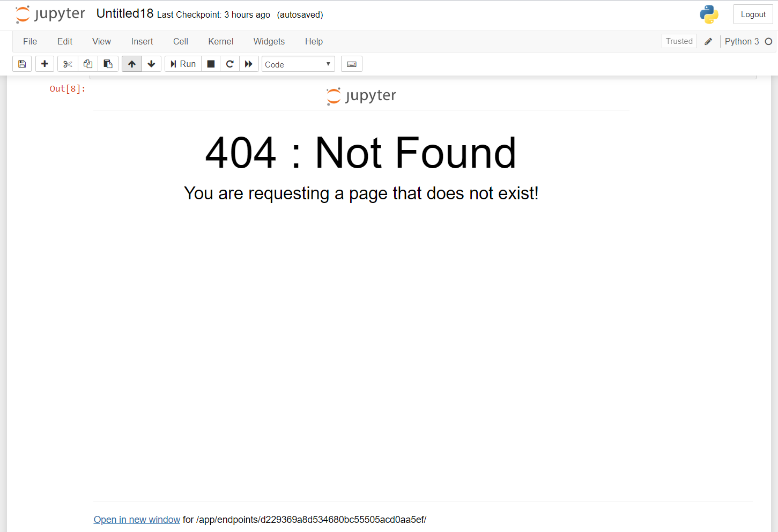Click the save and checkpoint icon
Image resolution: width=778 pixels, height=532 pixels.
22,64
